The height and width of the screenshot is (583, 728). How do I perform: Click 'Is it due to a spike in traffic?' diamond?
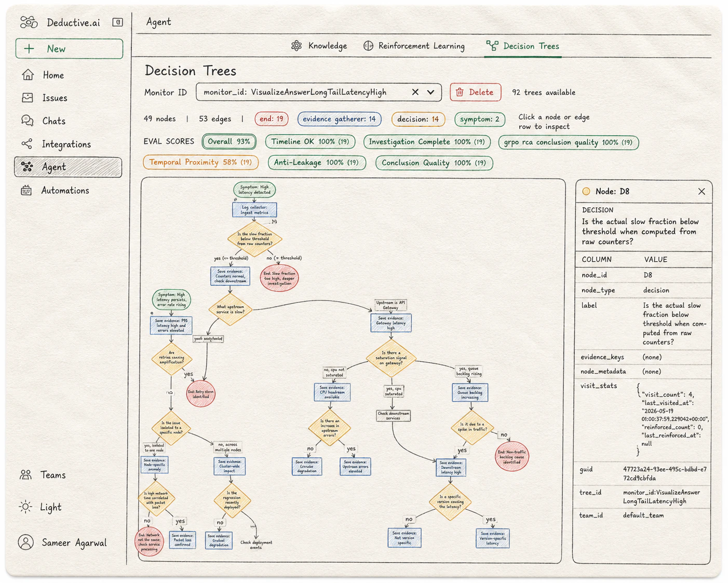pos(472,428)
